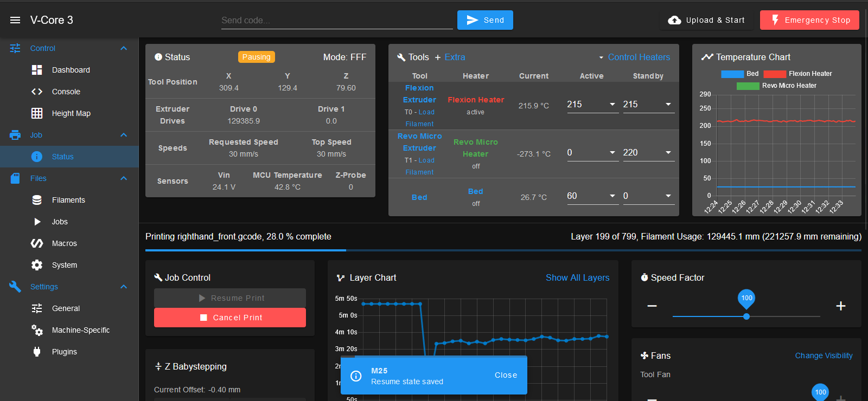The image size is (868, 401).
Task: Open Bed standby temperature dropdown
Action: pyautogui.click(x=668, y=196)
